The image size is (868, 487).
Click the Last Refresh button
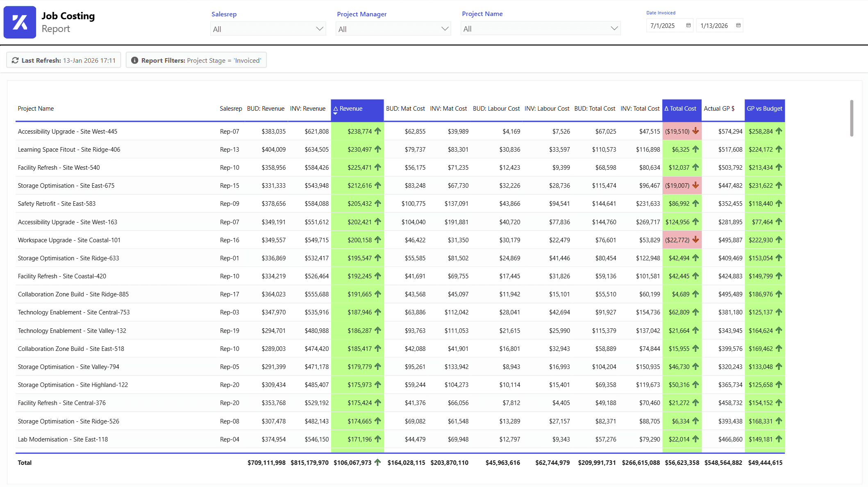[x=64, y=60]
